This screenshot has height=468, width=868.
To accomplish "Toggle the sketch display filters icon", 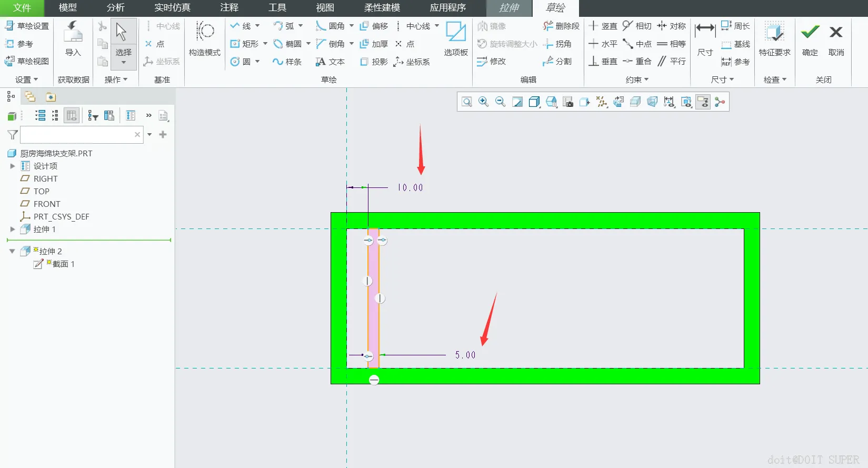I will 703,102.
